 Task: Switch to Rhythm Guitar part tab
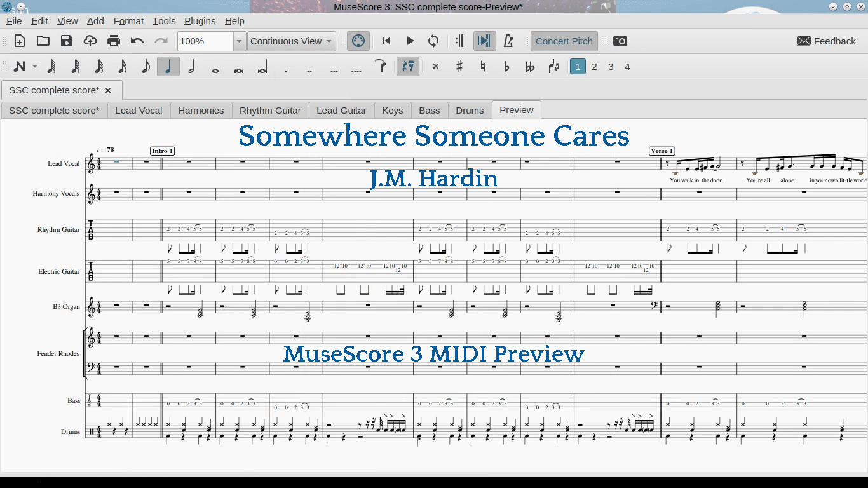coord(270,111)
